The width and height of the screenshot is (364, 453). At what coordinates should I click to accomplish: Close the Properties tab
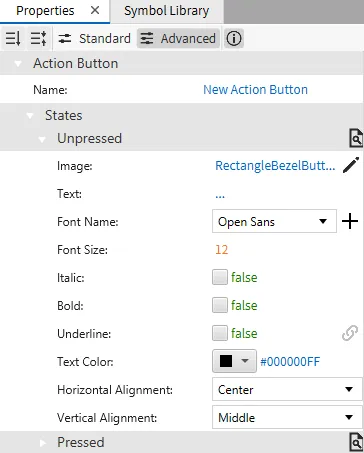(x=95, y=11)
